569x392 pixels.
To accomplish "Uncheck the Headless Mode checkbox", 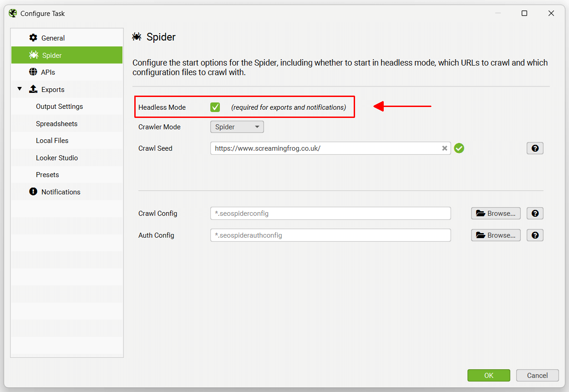I will (214, 107).
